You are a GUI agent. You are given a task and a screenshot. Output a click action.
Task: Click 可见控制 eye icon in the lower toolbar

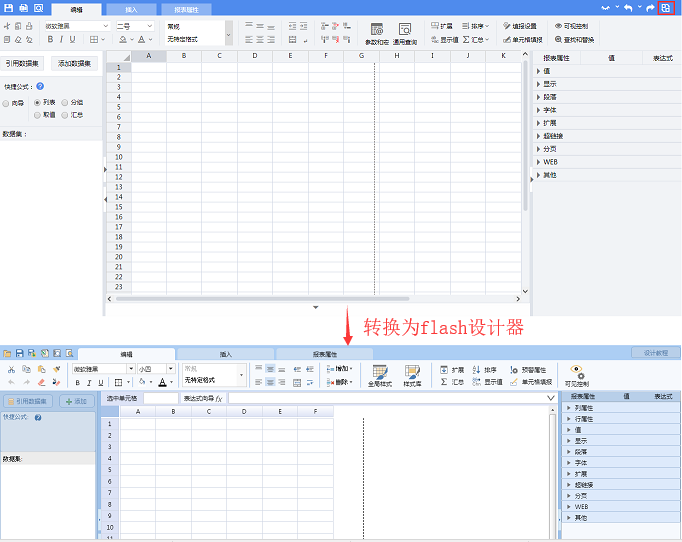(577, 375)
